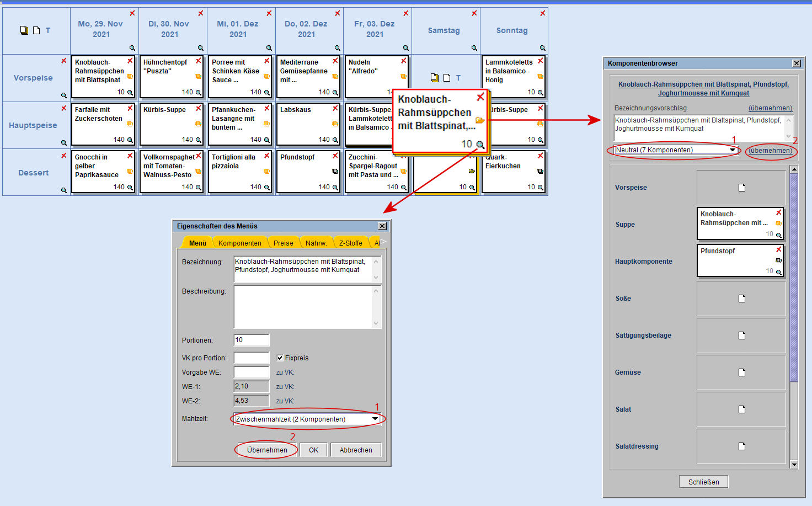The width and height of the screenshot is (812, 506).
Task: Open the magnifier on Tortiglioni alla pizzaiola
Action: 267,187
